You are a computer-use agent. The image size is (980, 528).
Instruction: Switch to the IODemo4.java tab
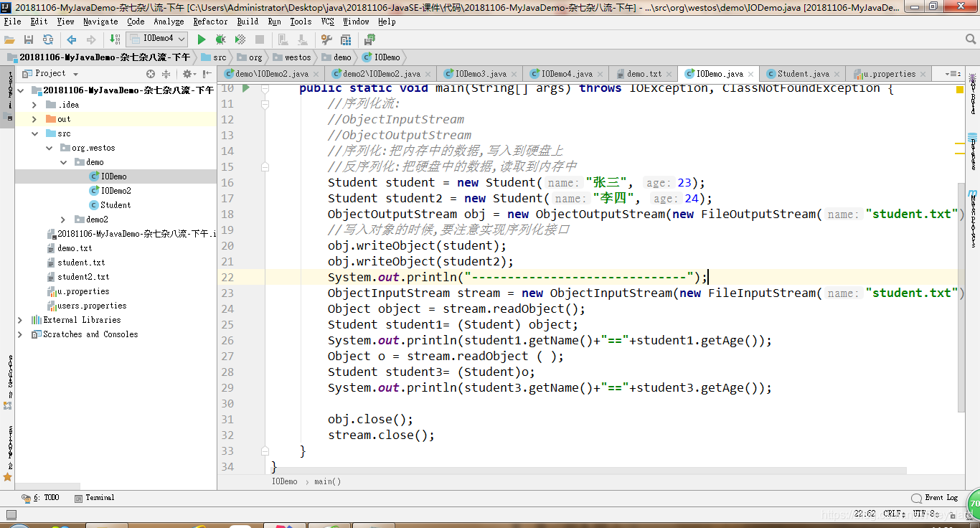[x=566, y=73]
